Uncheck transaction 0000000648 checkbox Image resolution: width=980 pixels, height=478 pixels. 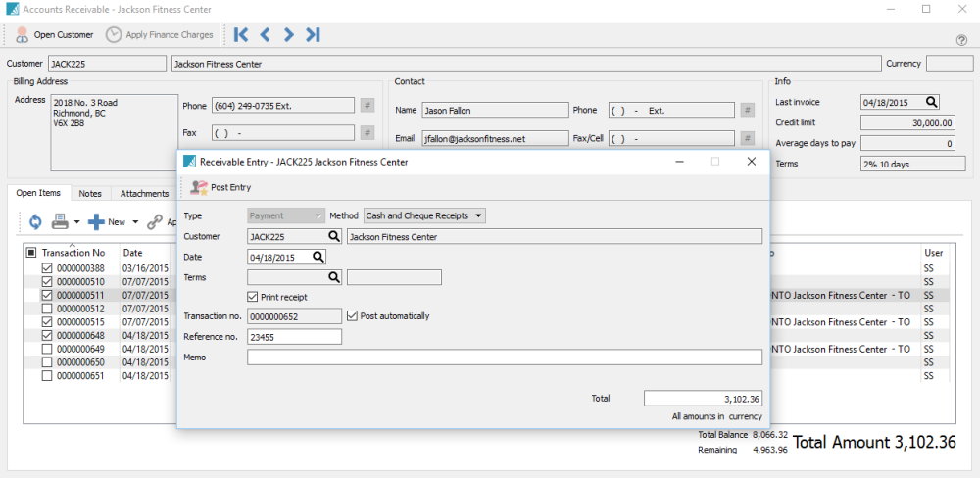(47, 336)
